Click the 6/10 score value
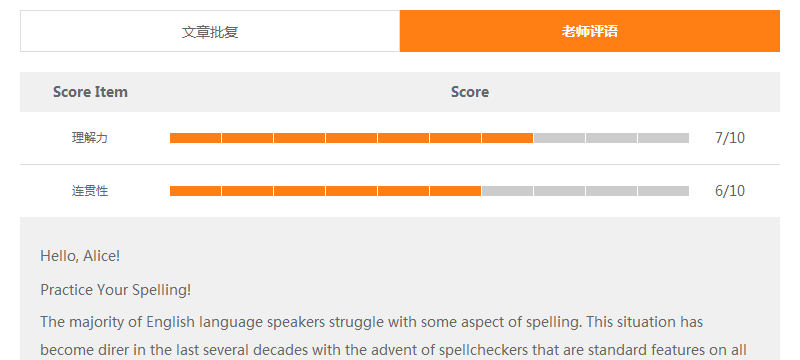 click(x=730, y=191)
